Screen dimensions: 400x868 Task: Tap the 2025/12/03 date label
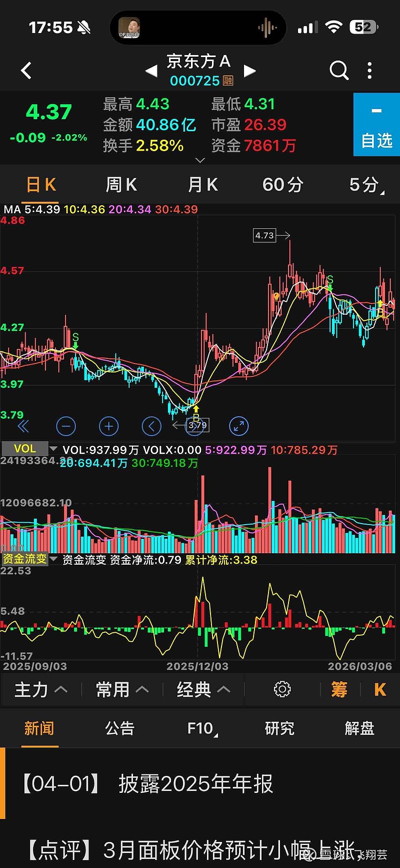[x=197, y=666]
